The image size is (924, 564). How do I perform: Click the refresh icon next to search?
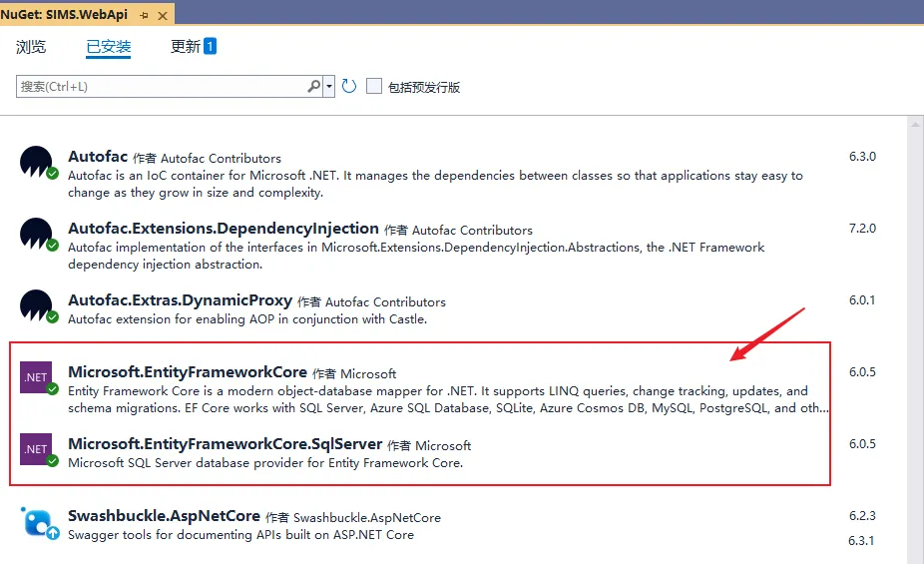pyautogui.click(x=349, y=86)
